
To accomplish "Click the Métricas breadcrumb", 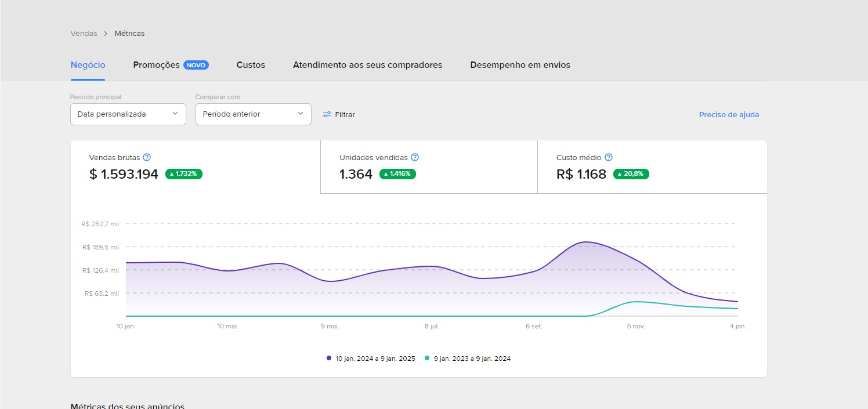I will pyautogui.click(x=129, y=34).
